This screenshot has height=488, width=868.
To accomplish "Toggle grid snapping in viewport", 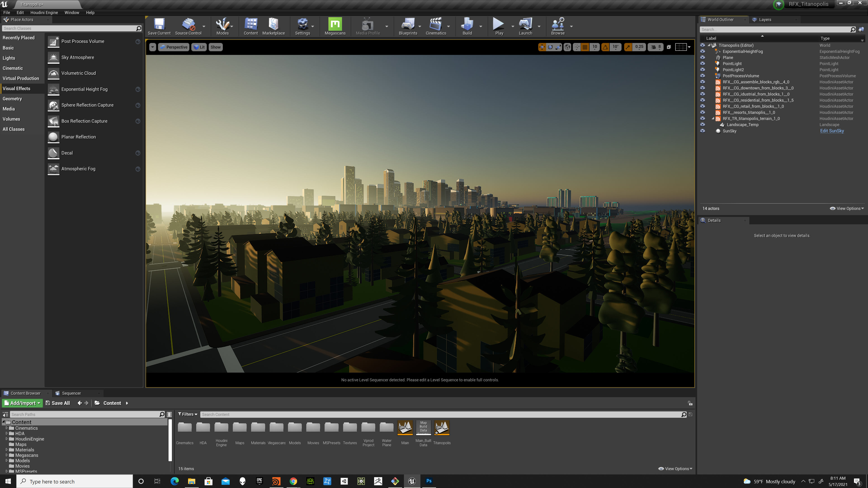I will 585,47.
